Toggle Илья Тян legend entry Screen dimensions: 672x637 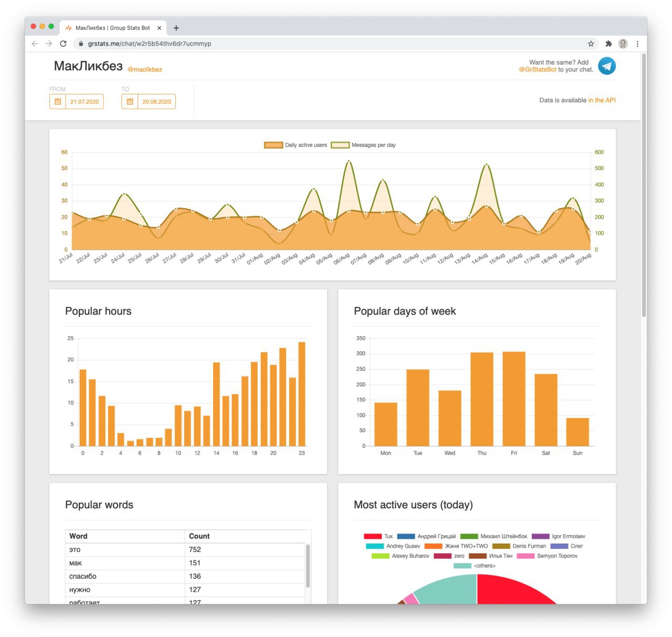pyautogui.click(x=491, y=556)
